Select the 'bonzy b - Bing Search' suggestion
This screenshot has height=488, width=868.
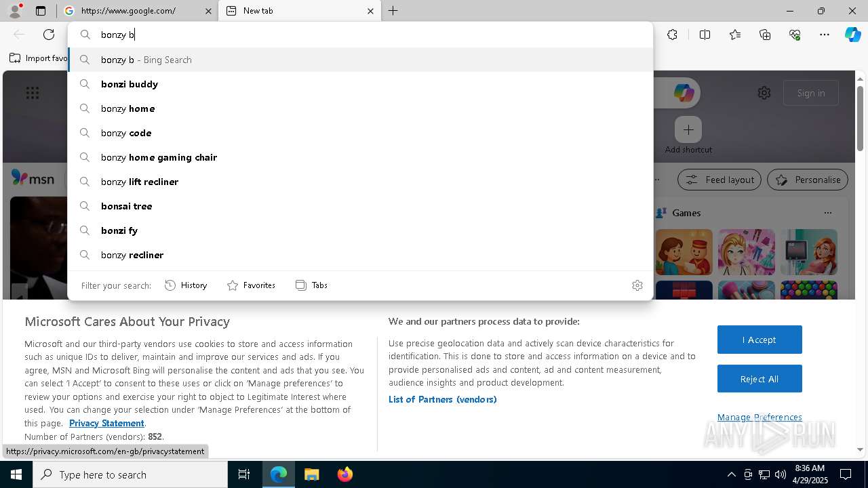(x=361, y=60)
